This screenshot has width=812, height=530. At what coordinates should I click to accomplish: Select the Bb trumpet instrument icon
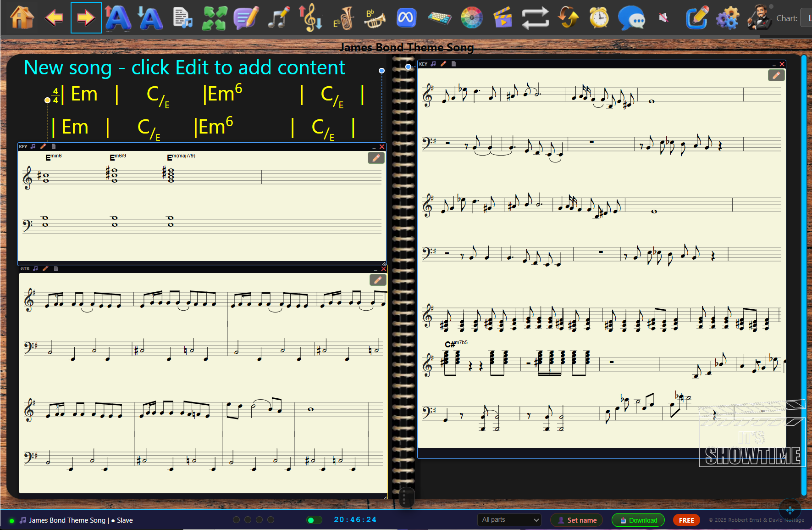[375, 18]
